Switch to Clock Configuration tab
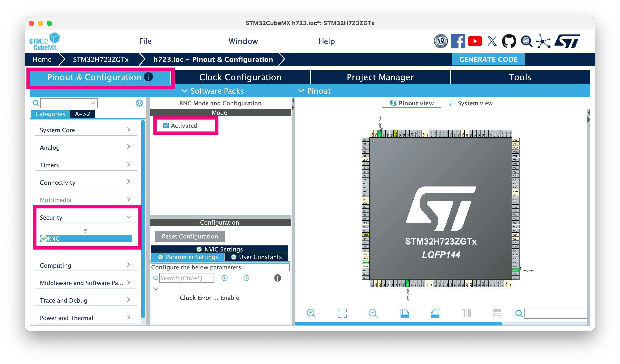This screenshot has width=620, height=364. tap(240, 77)
